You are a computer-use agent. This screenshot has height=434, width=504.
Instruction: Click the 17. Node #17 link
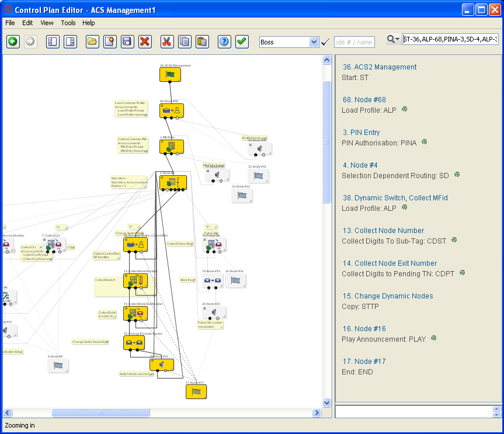[x=364, y=362]
